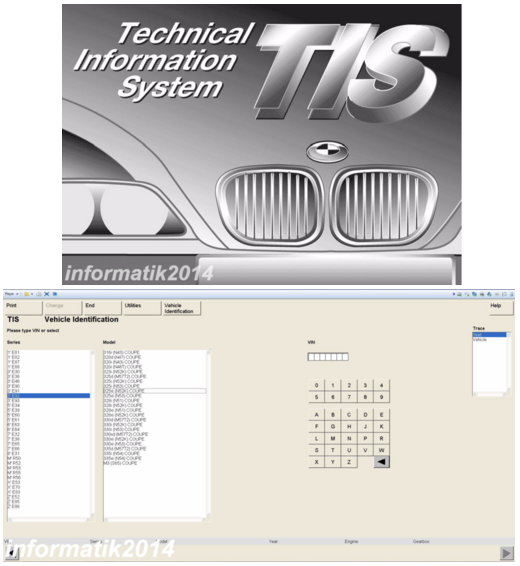Click keypad letter T
520x566 pixels.
click(333, 450)
